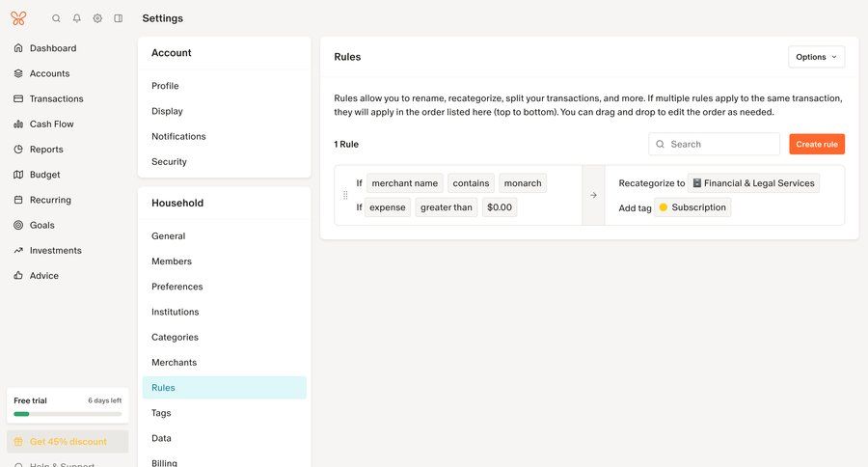Click the '6 days left' text
Image resolution: width=868 pixels, height=467 pixels.
point(104,400)
